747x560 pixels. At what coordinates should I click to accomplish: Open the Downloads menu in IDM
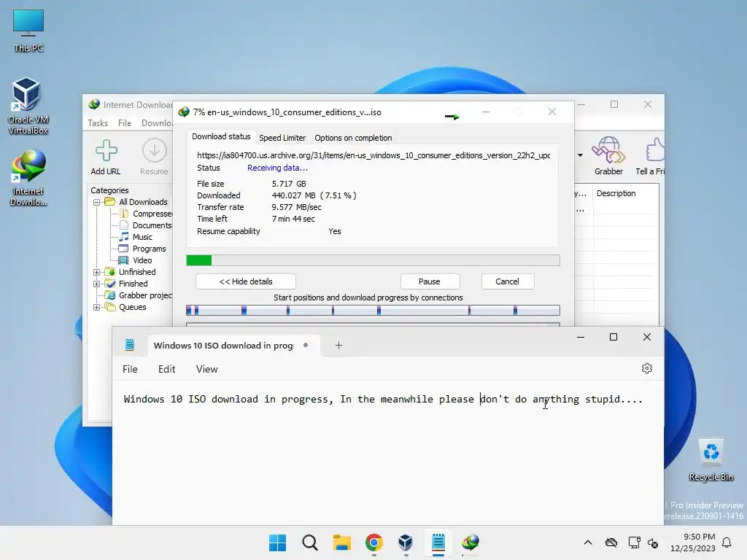pyautogui.click(x=157, y=122)
